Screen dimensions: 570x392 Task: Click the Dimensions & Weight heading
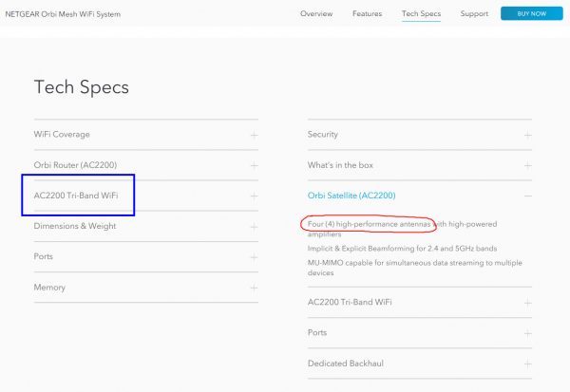click(75, 226)
